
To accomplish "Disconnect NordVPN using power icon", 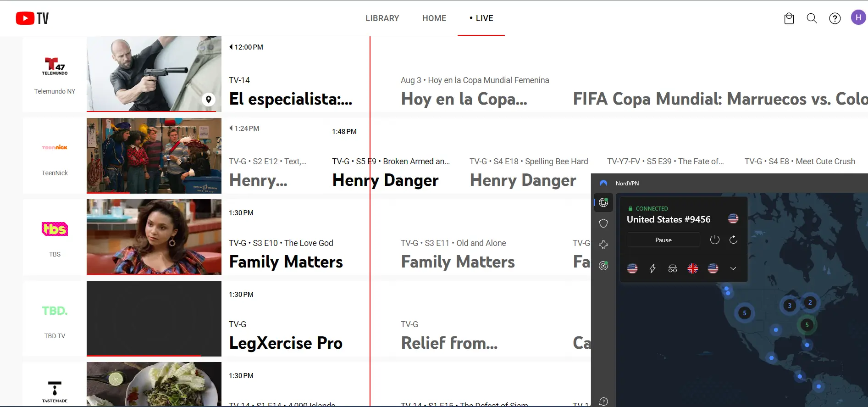I will [715, 240].
